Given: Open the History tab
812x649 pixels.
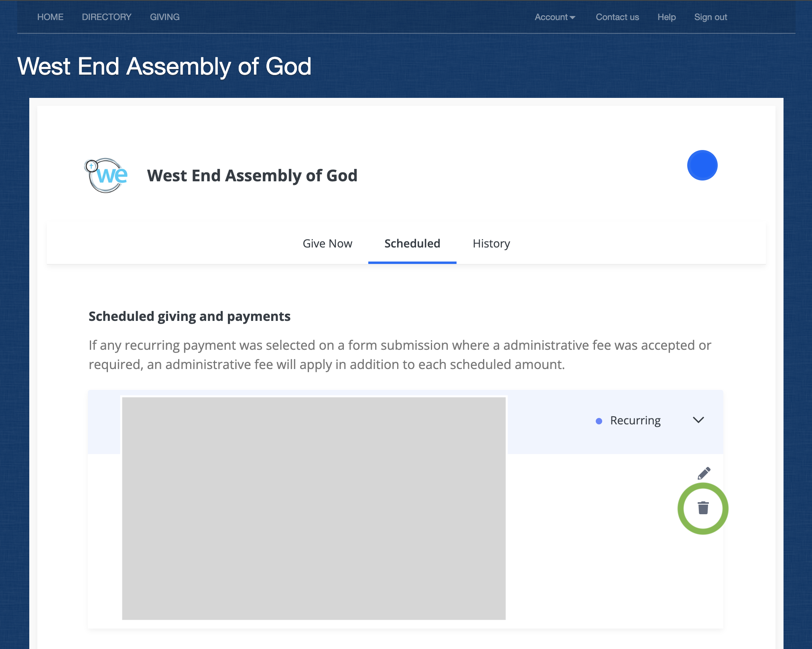Looking at the screenshot, I should (491, 243).
